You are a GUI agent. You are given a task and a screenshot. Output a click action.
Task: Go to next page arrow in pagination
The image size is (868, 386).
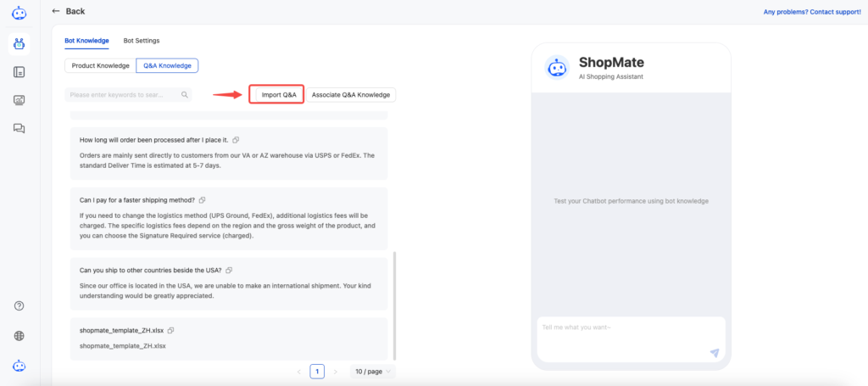click(335, 372)
